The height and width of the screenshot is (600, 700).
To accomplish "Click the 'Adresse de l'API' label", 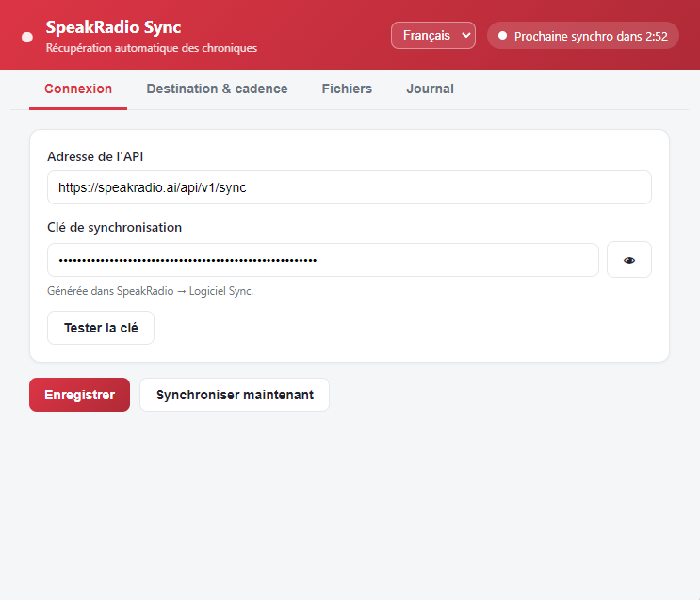I will point(95,156).
